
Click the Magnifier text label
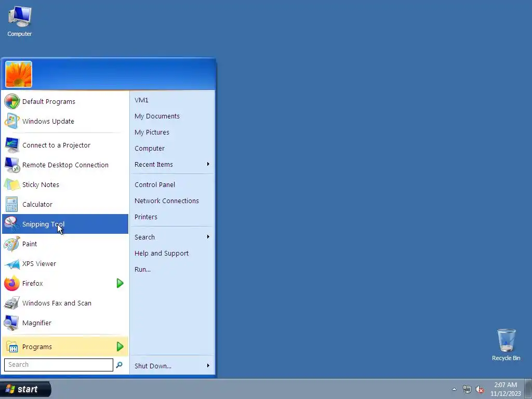(x=37, y=323)
